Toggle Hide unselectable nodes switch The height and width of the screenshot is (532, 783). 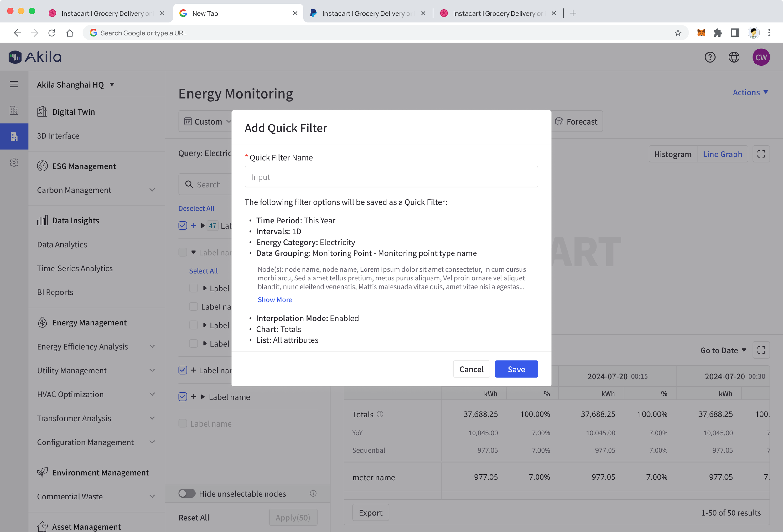[x=187, y=494]
